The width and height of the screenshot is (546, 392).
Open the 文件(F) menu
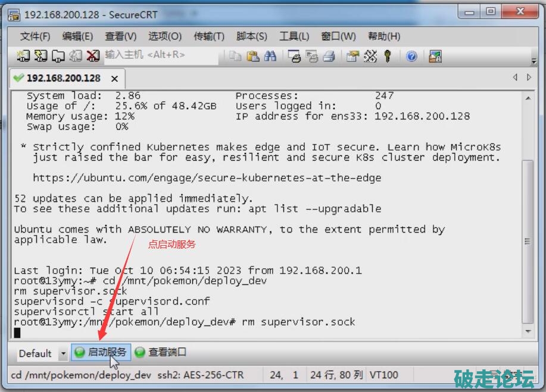coord(35,36)
